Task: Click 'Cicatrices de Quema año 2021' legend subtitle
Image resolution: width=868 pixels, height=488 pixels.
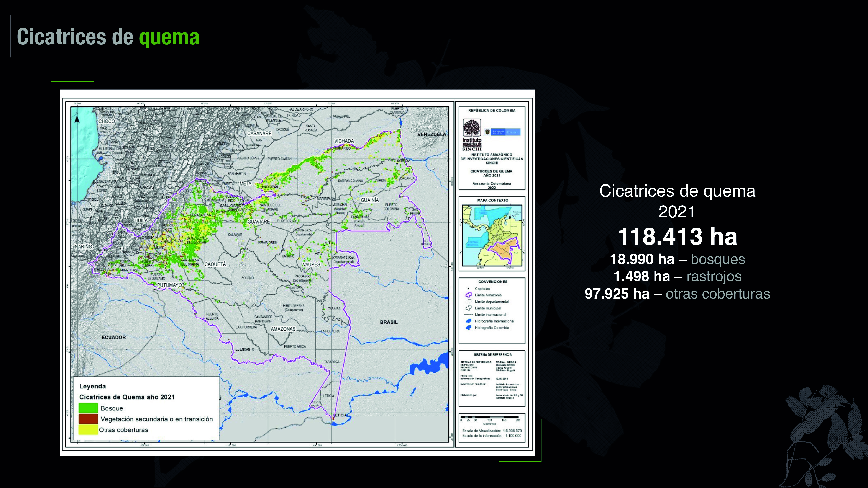Action: coord(127,397)
